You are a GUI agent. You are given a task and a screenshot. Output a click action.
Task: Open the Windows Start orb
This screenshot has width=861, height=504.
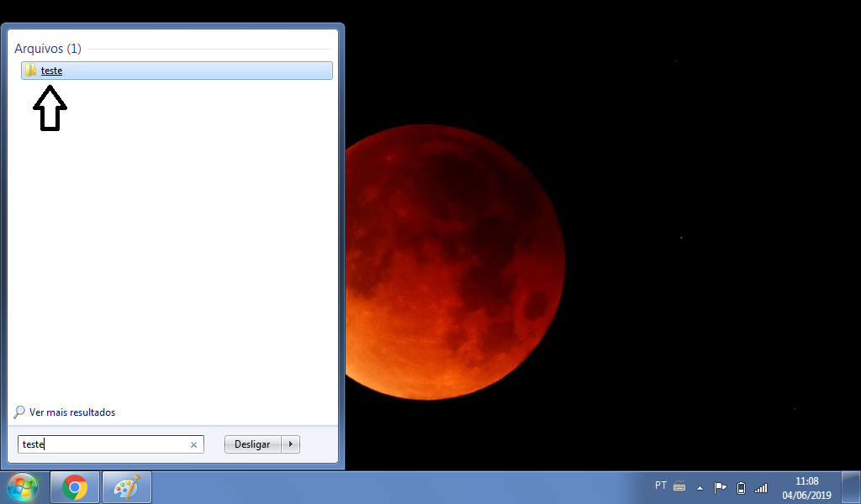(x=23, y=487)
